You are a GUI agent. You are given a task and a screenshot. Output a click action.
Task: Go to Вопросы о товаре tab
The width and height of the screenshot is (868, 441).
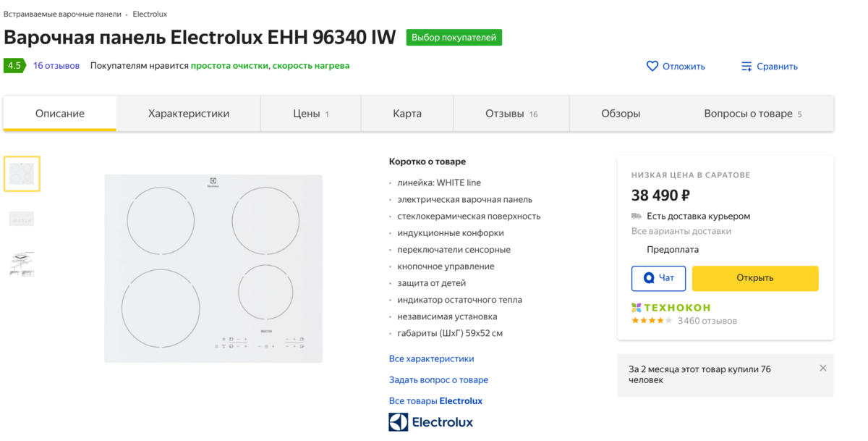point(752,114)
